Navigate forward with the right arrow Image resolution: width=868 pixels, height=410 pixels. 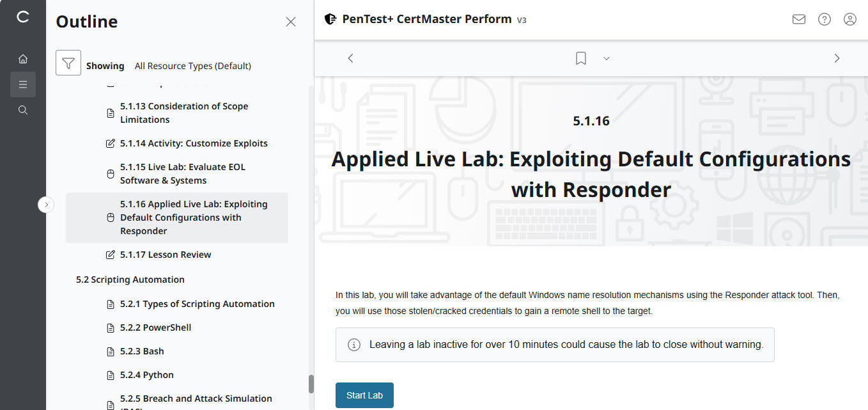coord(837,58)
